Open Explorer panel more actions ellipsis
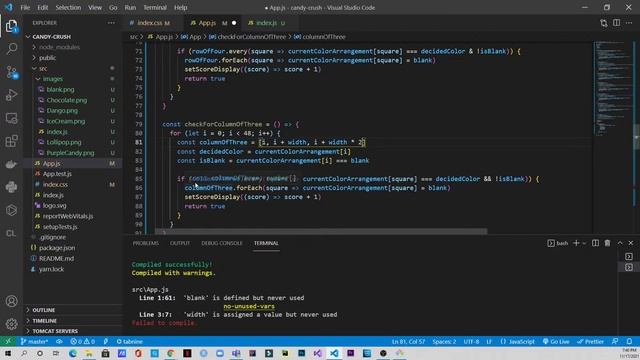 coord(111,23)
